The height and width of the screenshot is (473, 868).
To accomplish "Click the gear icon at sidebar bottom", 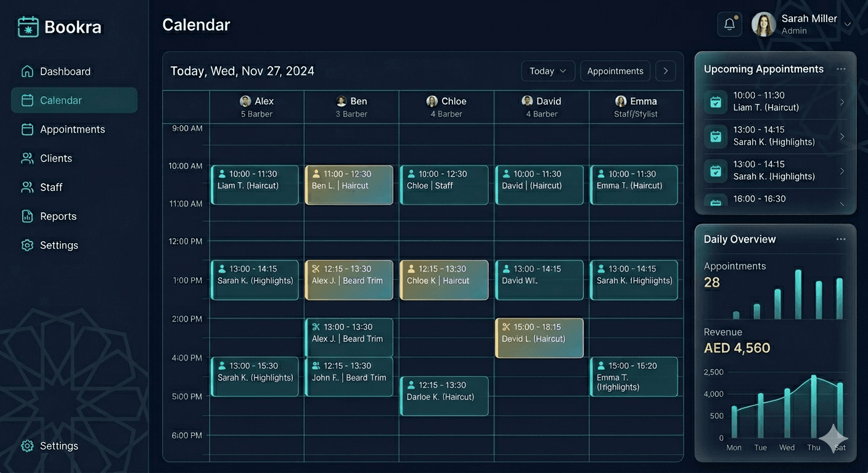I will point(27,446).
